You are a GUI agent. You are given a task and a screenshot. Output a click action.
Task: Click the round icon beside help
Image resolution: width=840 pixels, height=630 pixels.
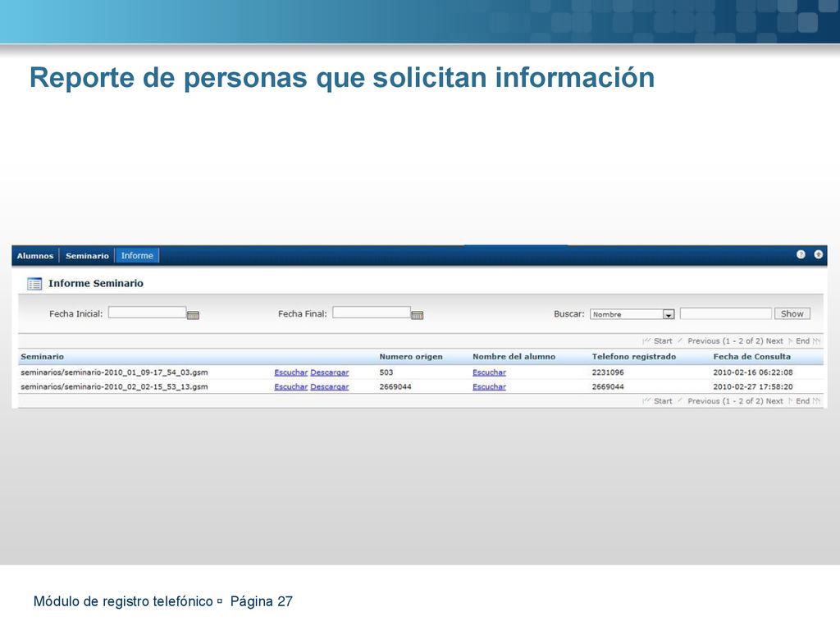pos(819,254)
